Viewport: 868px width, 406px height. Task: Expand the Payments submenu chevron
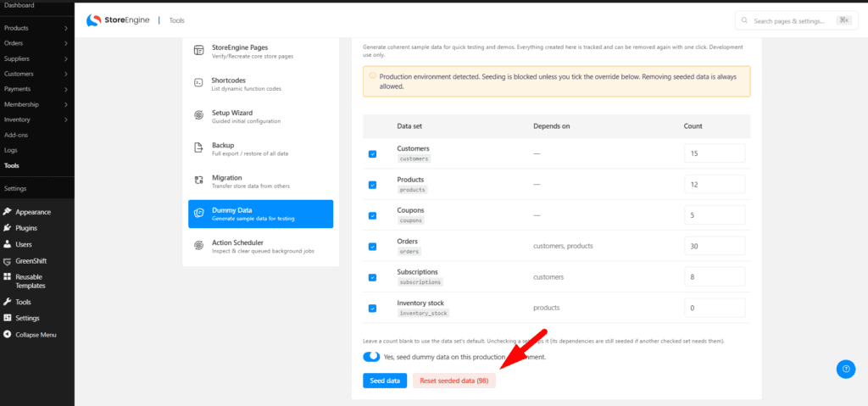coord(66,89)
